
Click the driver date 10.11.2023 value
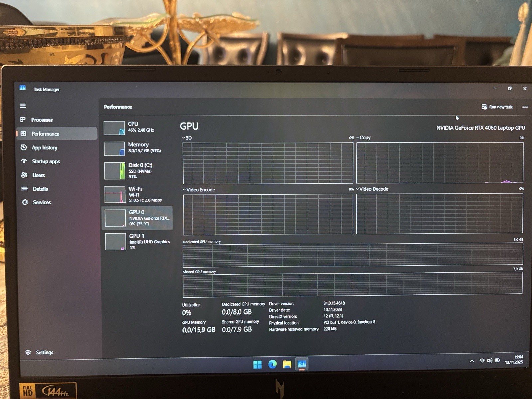tap(332, 309)
